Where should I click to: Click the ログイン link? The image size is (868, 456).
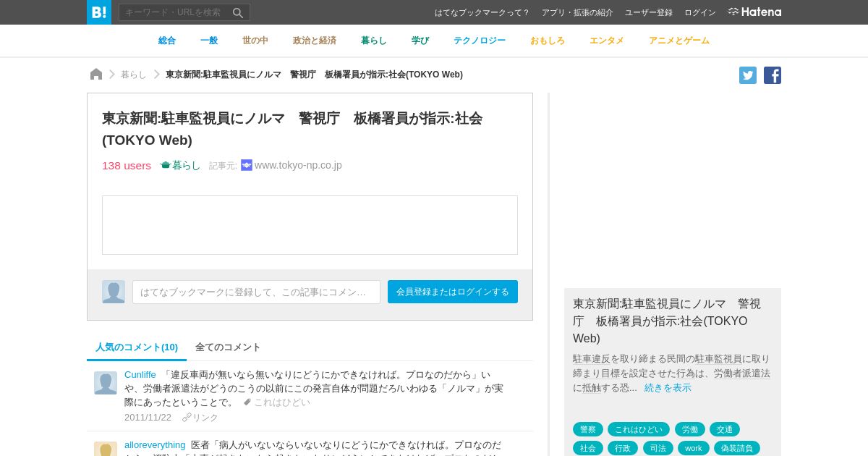tap(700, 12)
